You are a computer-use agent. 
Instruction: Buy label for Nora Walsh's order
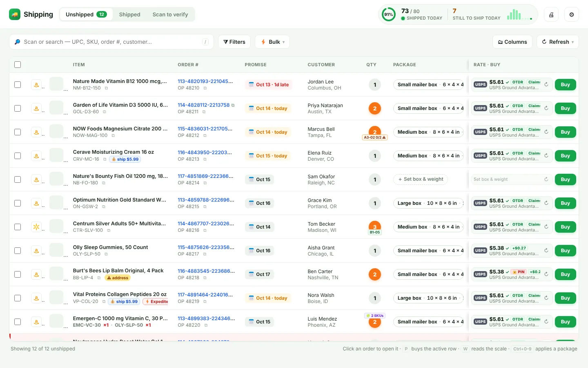point(565,298)
